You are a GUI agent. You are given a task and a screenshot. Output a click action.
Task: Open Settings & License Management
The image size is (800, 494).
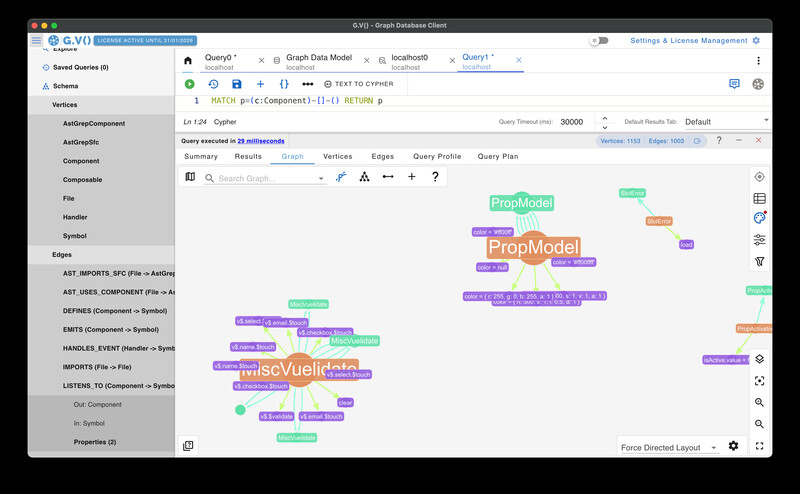[695, 40]
